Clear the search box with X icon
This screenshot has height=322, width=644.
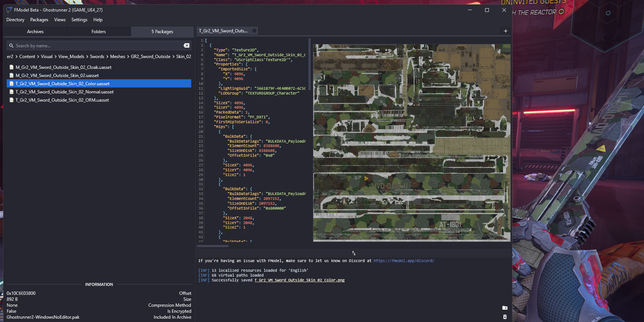tap(186, 45)
